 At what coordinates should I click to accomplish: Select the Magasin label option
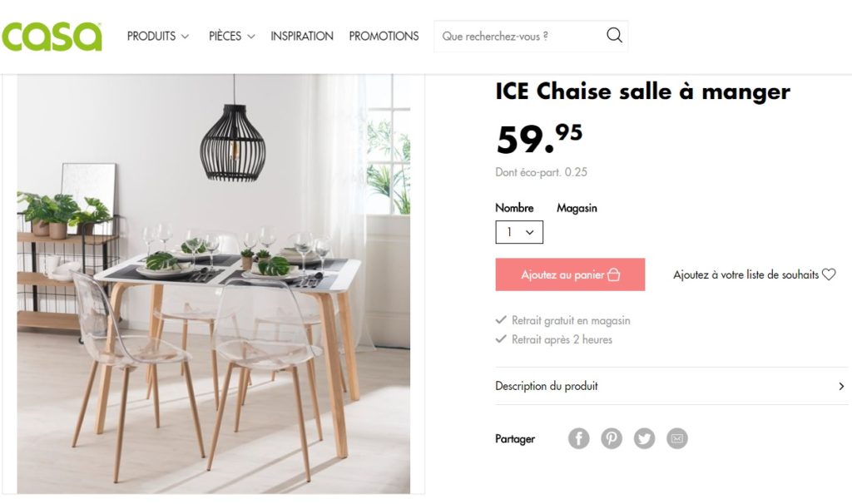click(x=577, y=208)
